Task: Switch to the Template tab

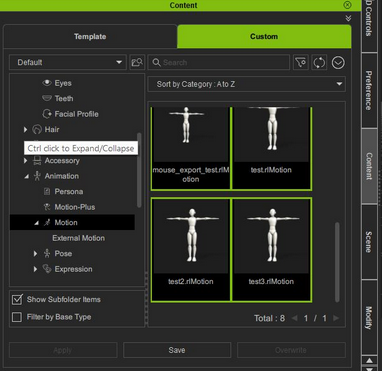Action: pyautogui.click(x=90, y=36)
